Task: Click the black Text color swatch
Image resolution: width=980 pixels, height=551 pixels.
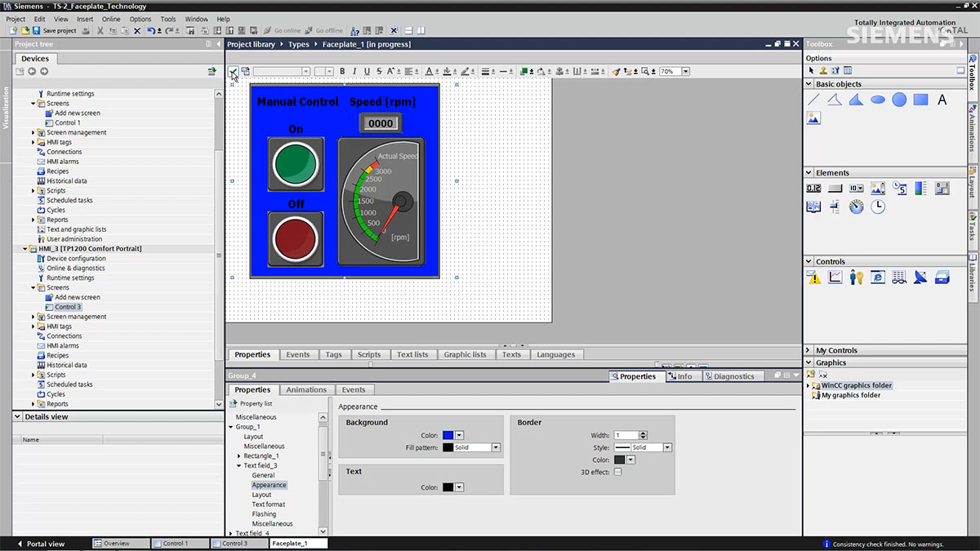Action: 448,487
